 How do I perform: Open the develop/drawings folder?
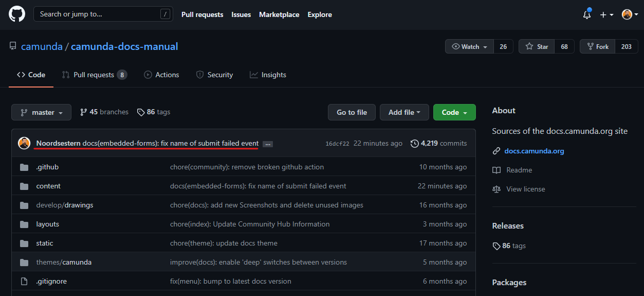tap(65, 205)
